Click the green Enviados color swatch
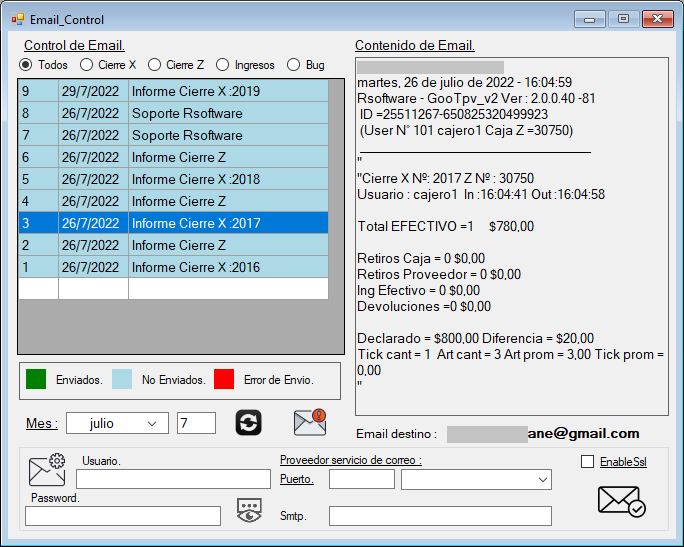The width and height of the screenshot is (684, 547). click(36, 380)
